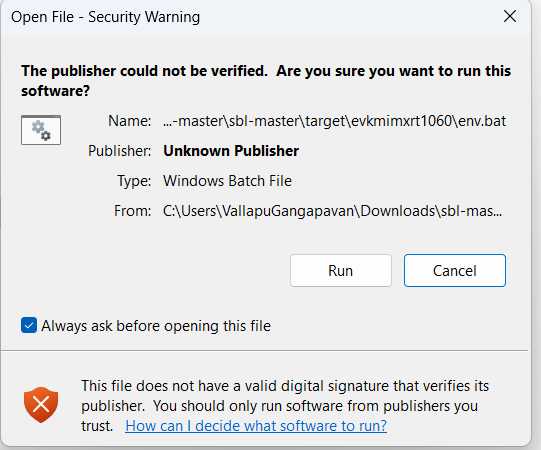This screenshot has width=541, height=450.
Task: Click the Windows Batch File type text
Action: tap(227, 181)
